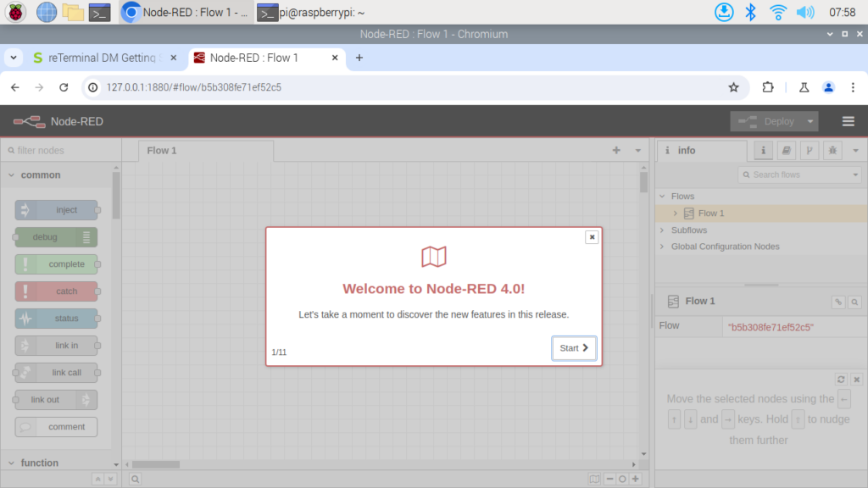
Task: Launch terminal from the taskbar launcher icon
Action: 100,12
